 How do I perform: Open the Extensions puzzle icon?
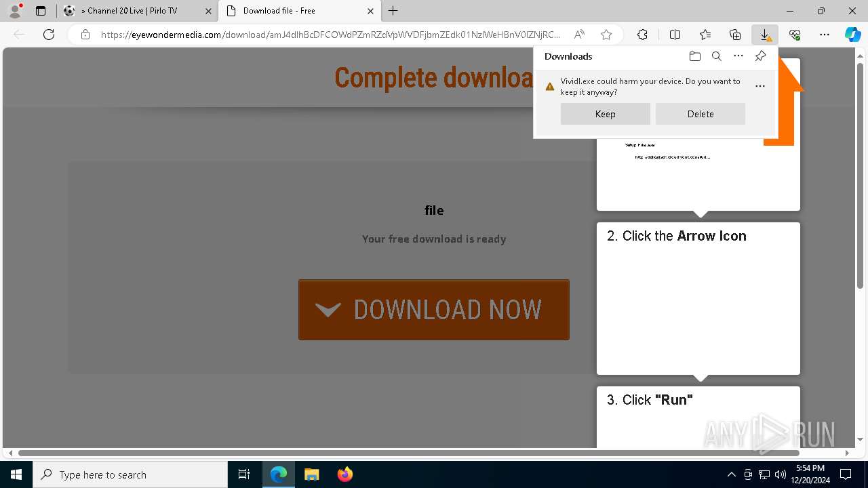(x=642, y=35)
